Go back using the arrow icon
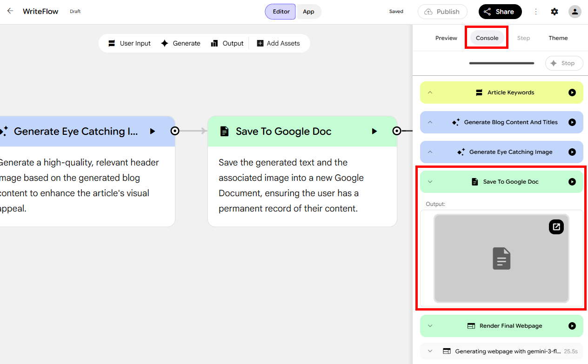The image size is (588, 364). pos(10,11)
